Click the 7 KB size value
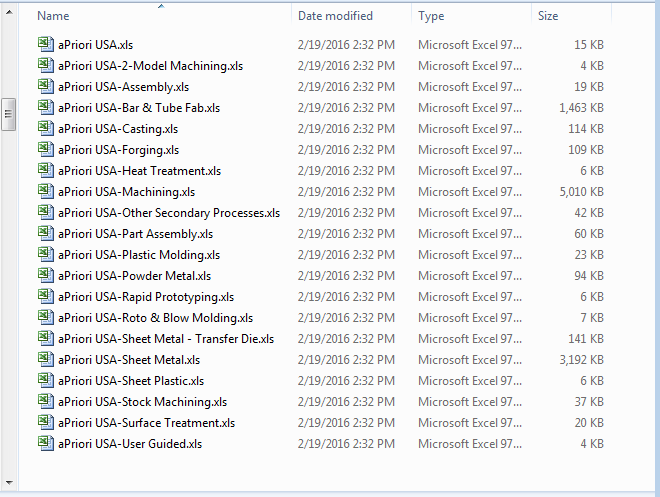660x497 pixels. [592, 318]
